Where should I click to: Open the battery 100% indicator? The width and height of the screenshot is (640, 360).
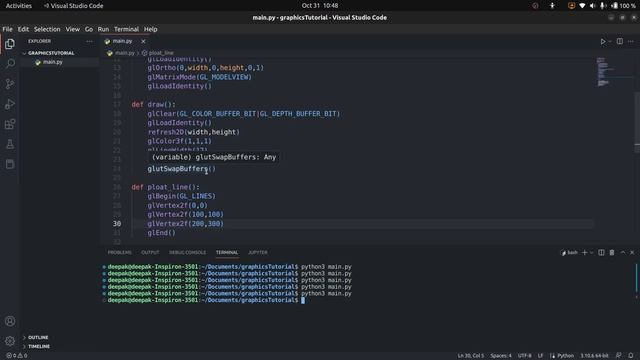click(623, 6)
